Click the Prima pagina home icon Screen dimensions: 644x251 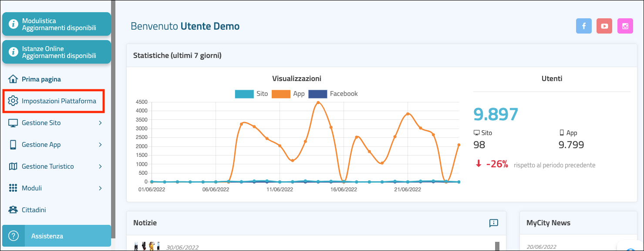click(13, 79)
